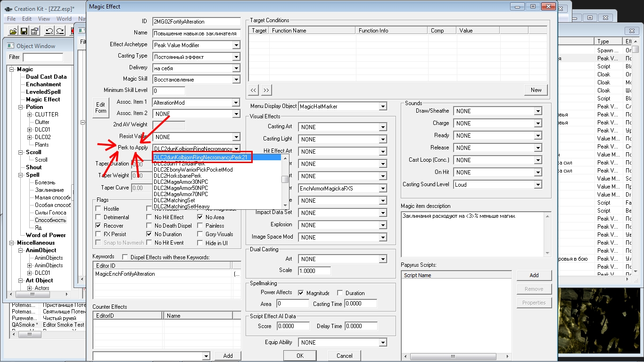Click the Undo arrow icon

tap(49, 31)
